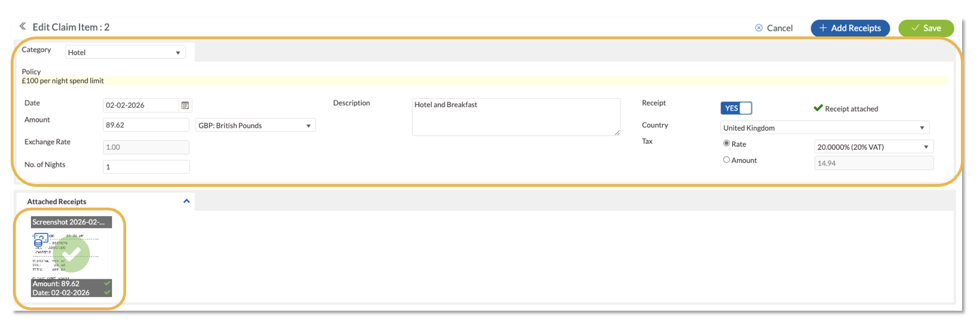Open the Country dropdown showing United Kingdom
This screenshot has width=980, height=331.
click(x=824, y=128)
